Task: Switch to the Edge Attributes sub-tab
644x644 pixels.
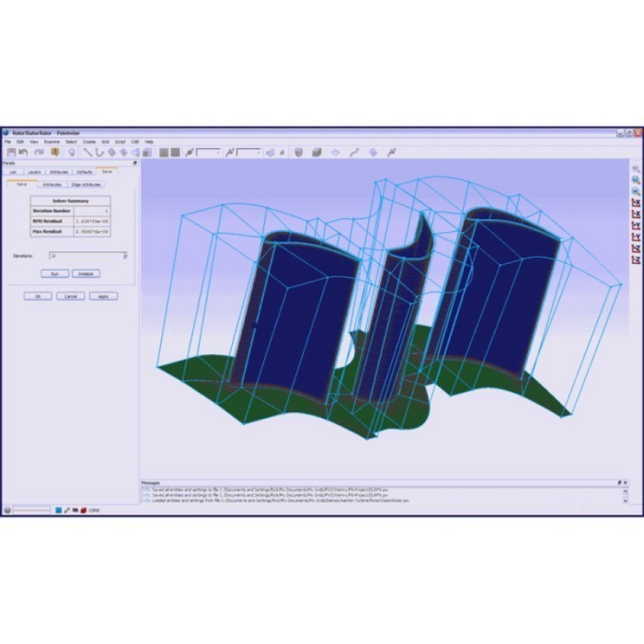Action: coord(86,184)
